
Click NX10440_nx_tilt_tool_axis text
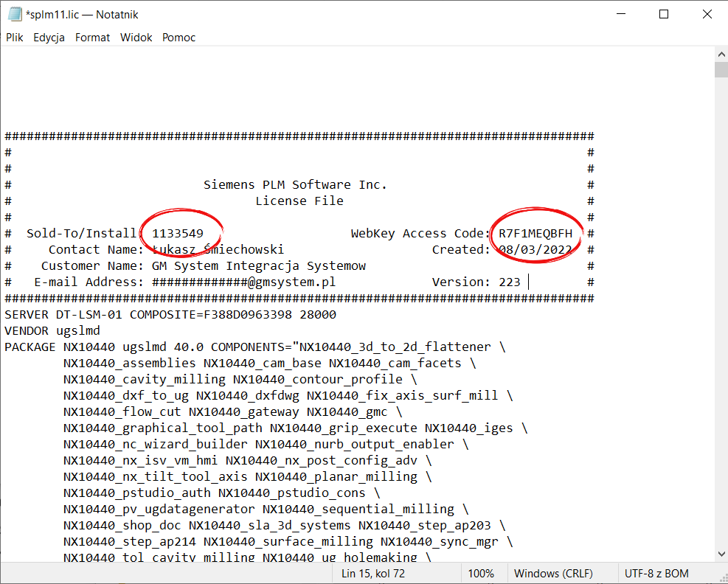click(x=156, y=477)
